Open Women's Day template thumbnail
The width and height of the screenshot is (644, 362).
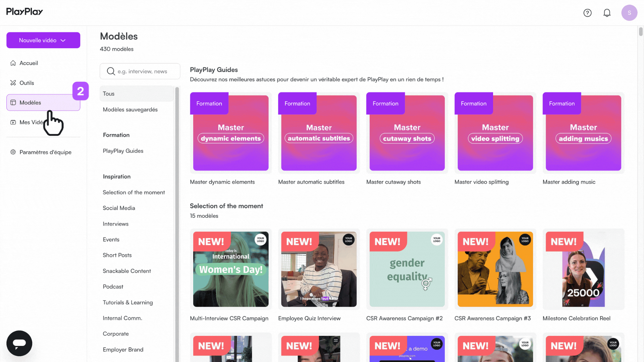click(x=231, y=269)
